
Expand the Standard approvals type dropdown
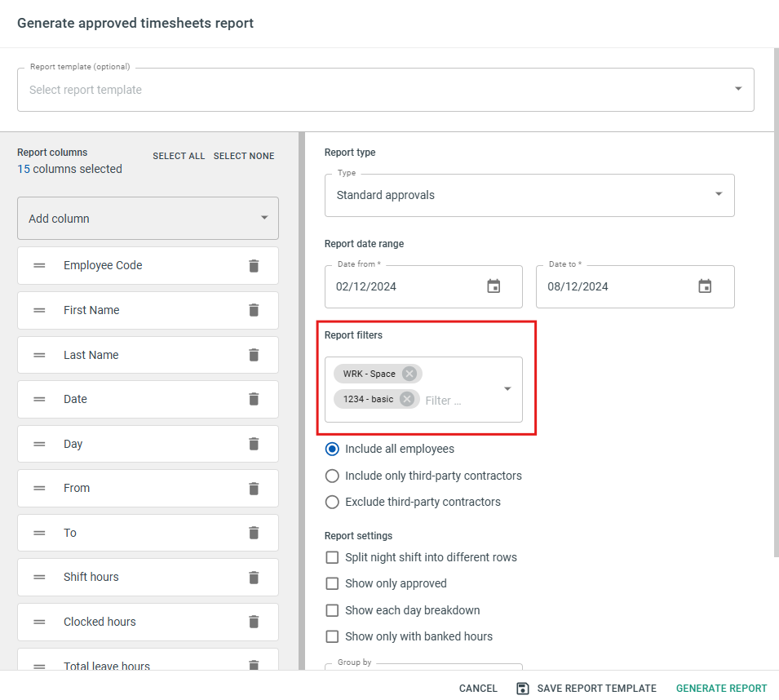529,195
